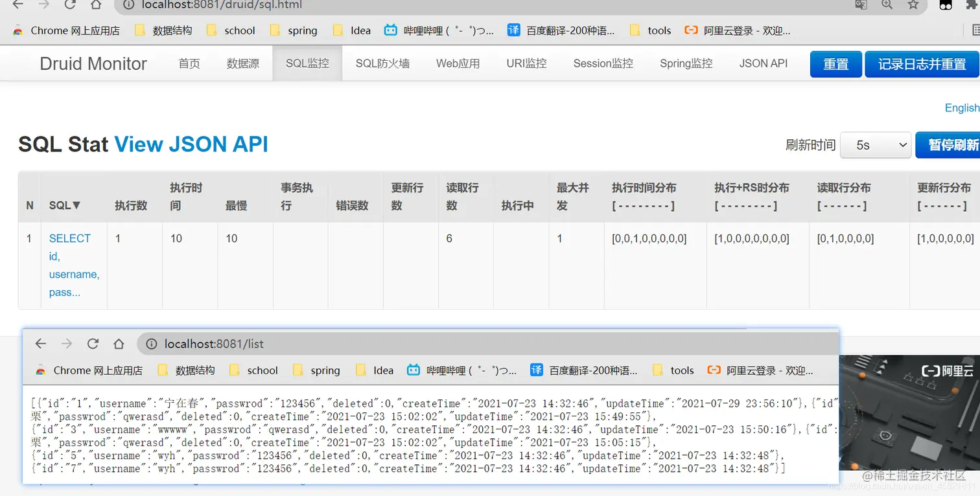
Task: Click the forward arrow in the localhost:8081/list window
Action: [x=66, y=344]
